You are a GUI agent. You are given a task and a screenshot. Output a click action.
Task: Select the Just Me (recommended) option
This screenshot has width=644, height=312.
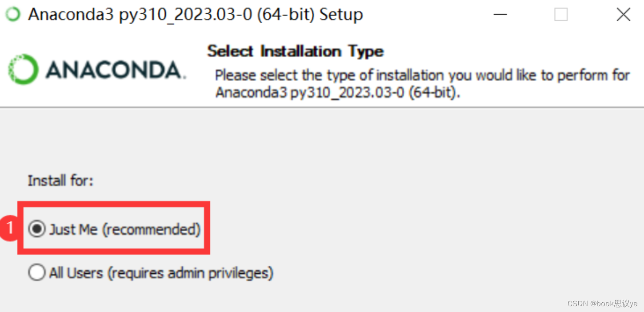(x=37, y=229)
